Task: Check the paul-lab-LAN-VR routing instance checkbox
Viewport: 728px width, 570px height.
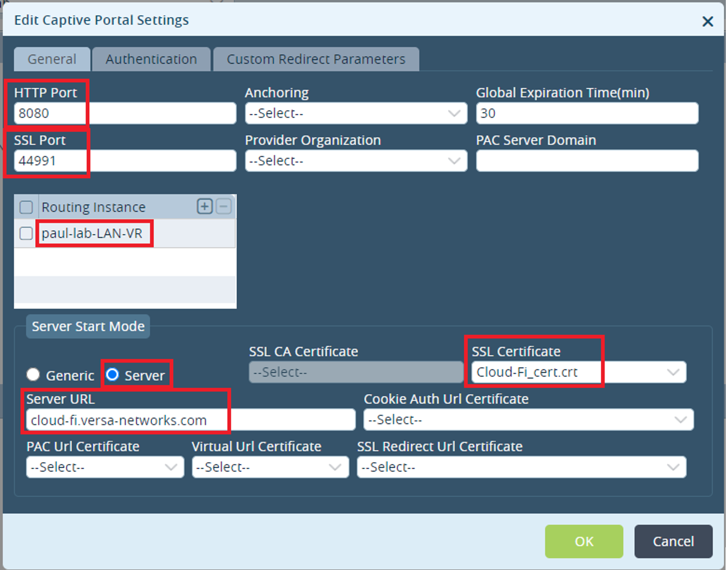Action: (x=26, y=234)
